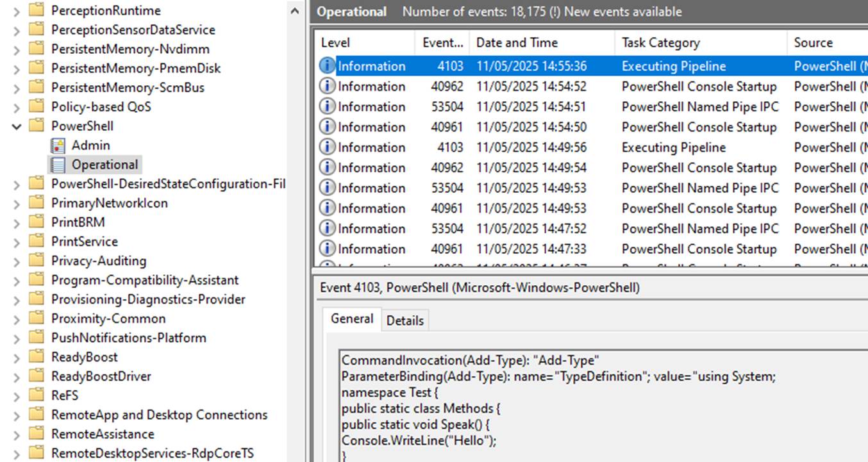Sort by Event ID column header
The height and width of the screenshot is (462, 868).
click(442, 43)
